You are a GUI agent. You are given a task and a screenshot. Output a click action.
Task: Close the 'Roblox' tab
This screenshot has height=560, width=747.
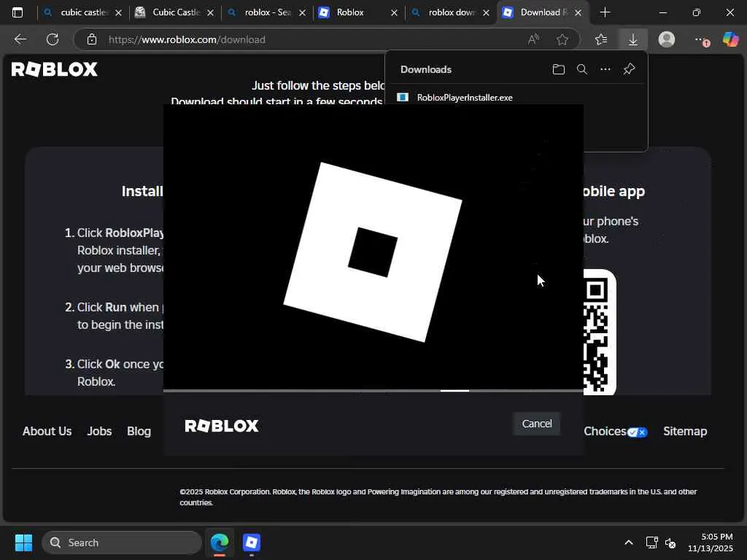coord(394,13)
